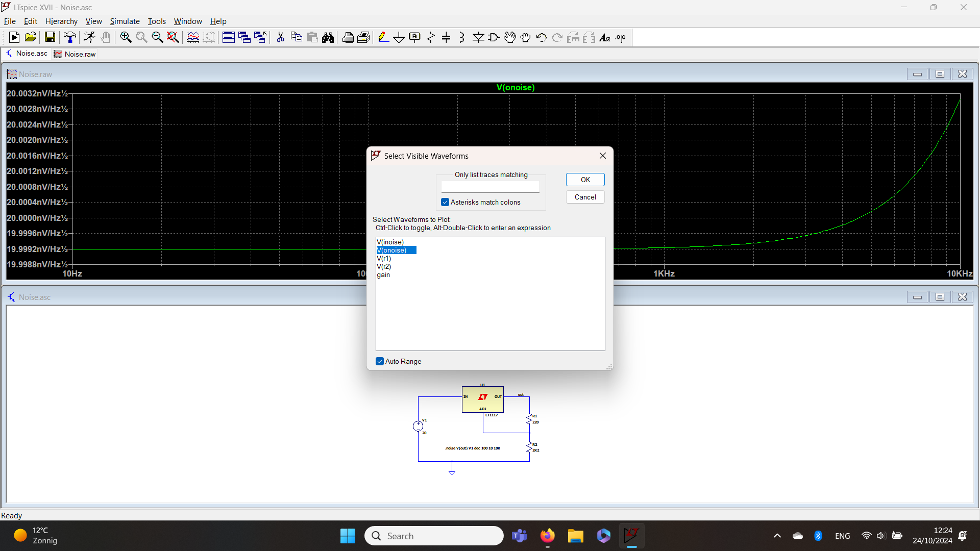Click the taskbar Search box
980x551 pixels.
[x=434, y=536]
